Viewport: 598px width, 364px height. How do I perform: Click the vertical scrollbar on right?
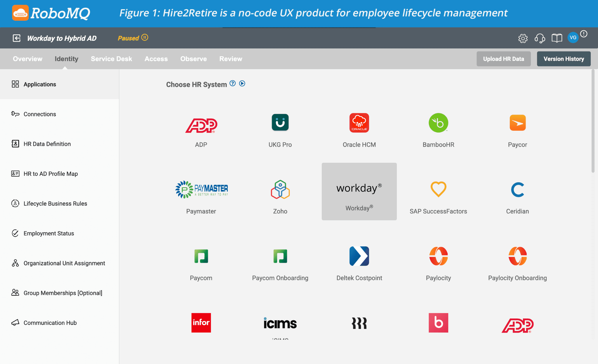tap(593, 121)
